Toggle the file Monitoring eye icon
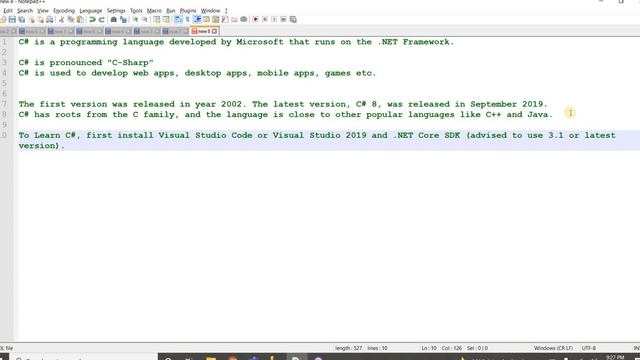 pos(244,20)
